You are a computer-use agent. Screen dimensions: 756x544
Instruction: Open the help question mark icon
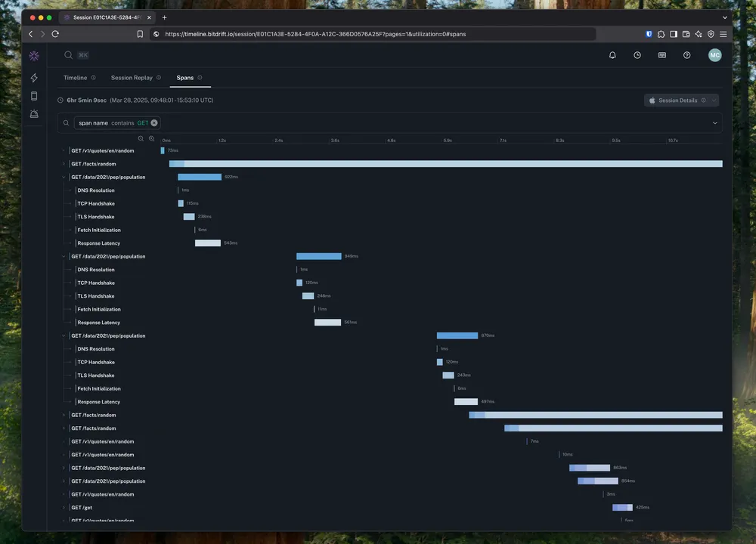[686, 55]
